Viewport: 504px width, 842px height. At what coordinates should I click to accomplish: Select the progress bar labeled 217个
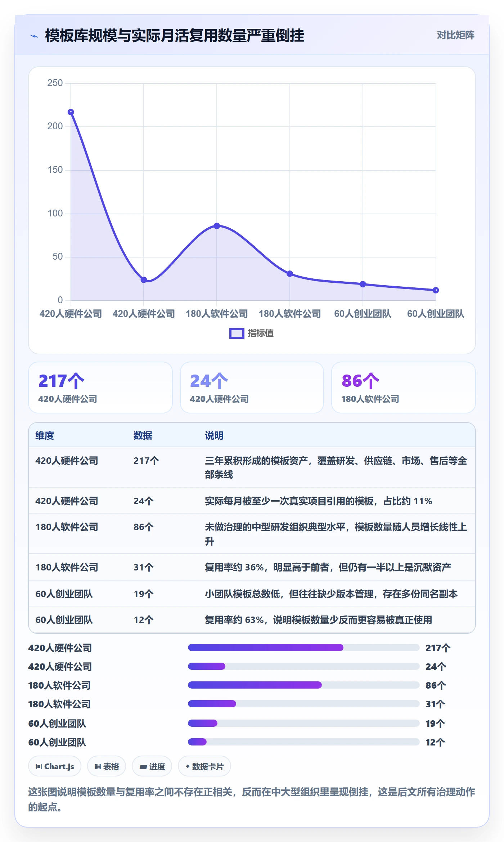click(x=303, y=648)
